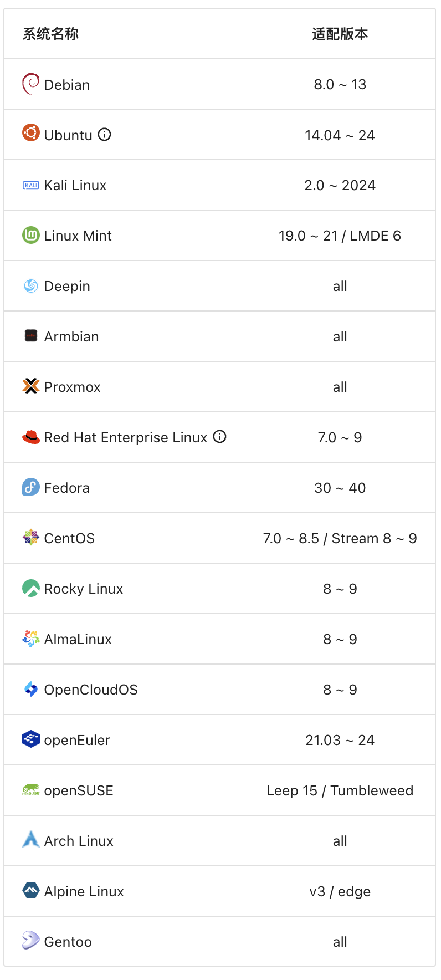Open the info icon next to Ubuntu
Viewport: 441px width, 980px height.
[x=105, y=135]
